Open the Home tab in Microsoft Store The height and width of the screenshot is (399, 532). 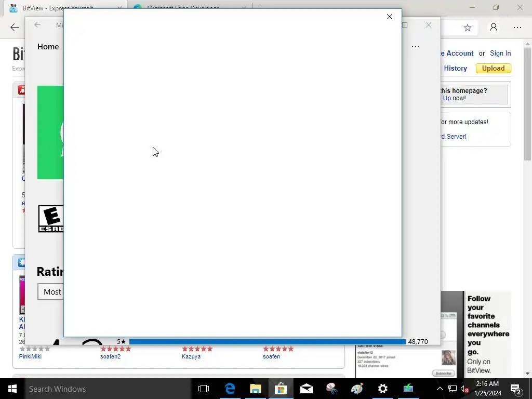click(48, 46)
